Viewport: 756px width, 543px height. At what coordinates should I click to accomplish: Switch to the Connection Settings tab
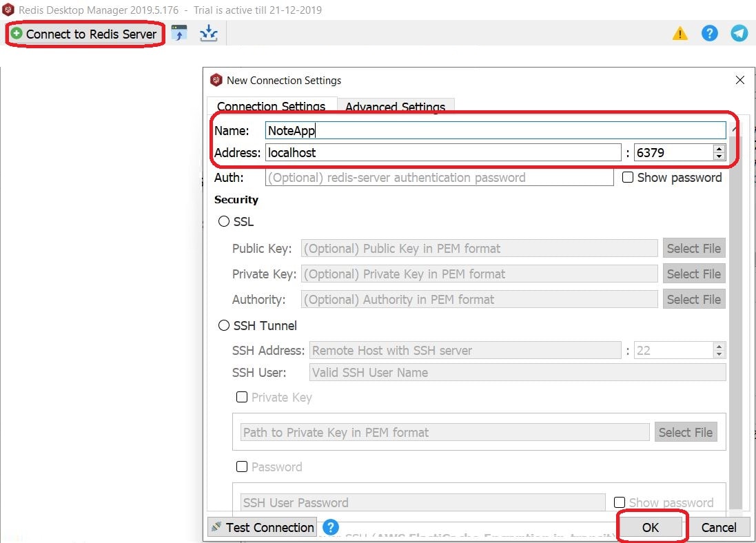[x=271, y=105]
